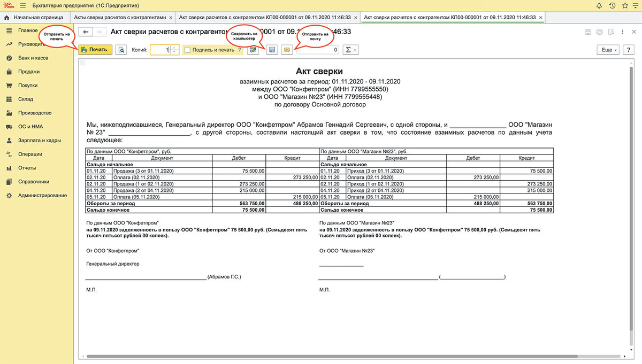Open Склад section in sidebar

tap(25, 99)
